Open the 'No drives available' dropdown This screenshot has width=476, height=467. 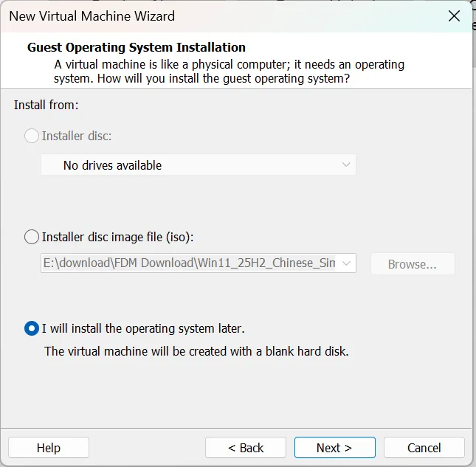pyautogui.click(x=199, y=165)
